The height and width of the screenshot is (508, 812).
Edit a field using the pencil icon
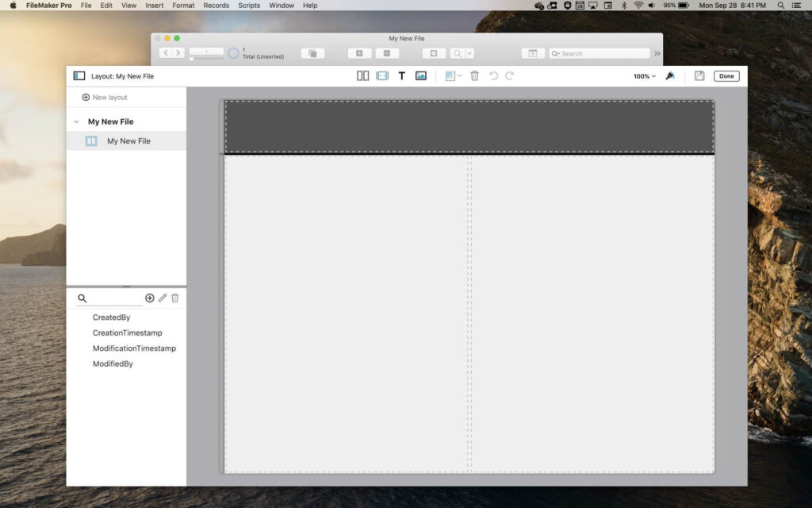click(x=162, y=298)
